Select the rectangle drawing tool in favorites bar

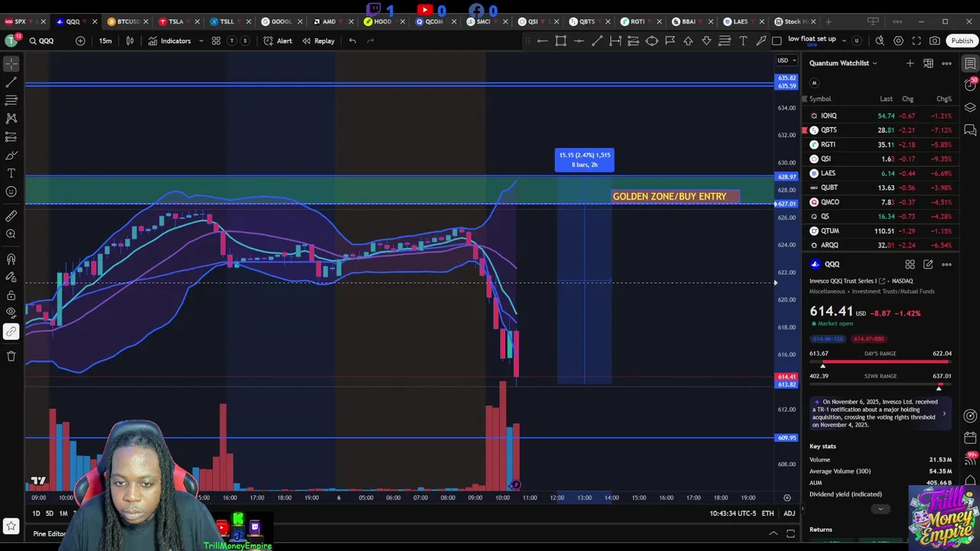pos(560,41)
